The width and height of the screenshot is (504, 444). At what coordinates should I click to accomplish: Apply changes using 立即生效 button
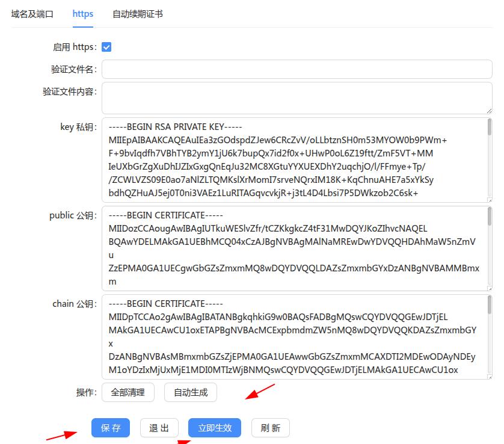pos(215,428)
